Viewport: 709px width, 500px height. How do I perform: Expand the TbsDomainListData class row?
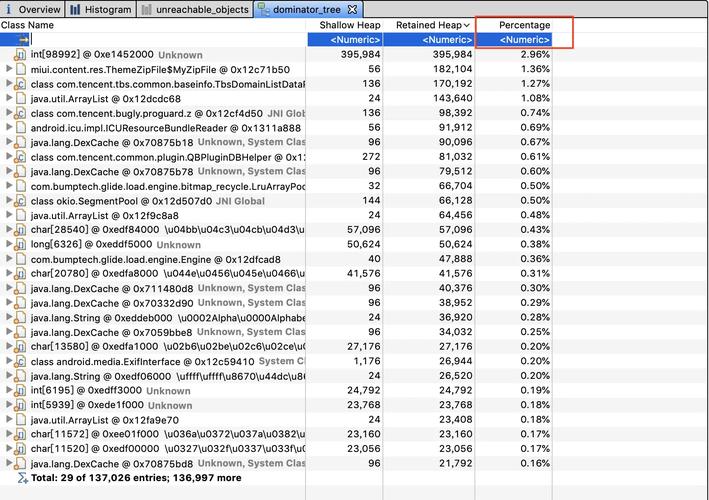pos(9,83)
